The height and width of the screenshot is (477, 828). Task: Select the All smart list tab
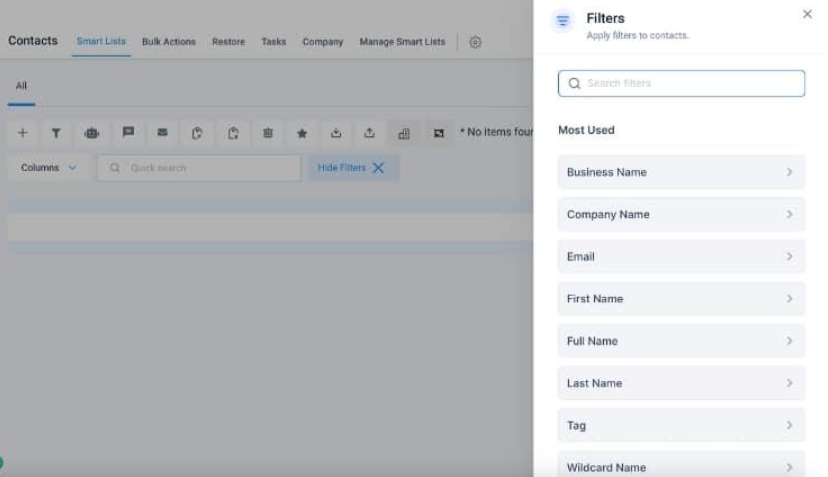pos(21,86)
